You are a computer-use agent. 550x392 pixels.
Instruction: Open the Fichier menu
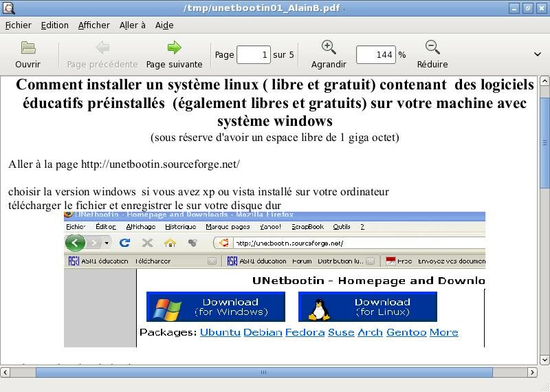coord(19,25)
